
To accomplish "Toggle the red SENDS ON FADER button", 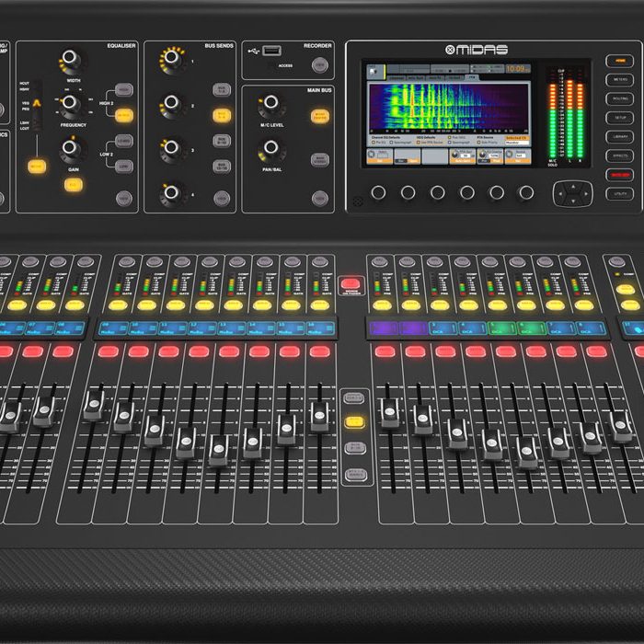I will click(351, 283).
